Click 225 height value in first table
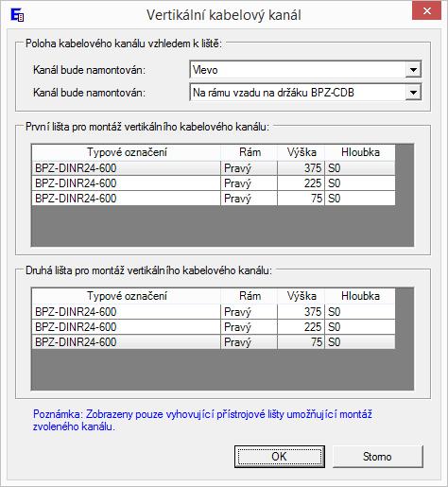448x487 pixels. (301, 183)
